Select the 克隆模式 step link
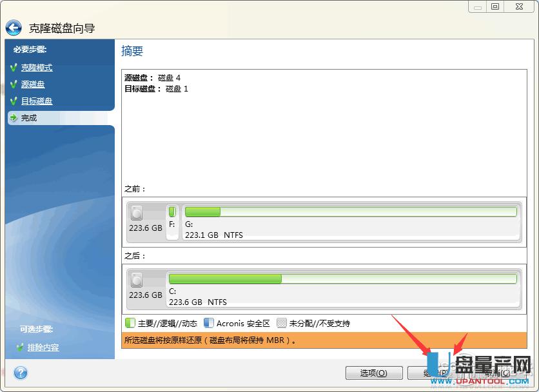Image resolution: width=539 pixels, height=392 pixels. 37,67
